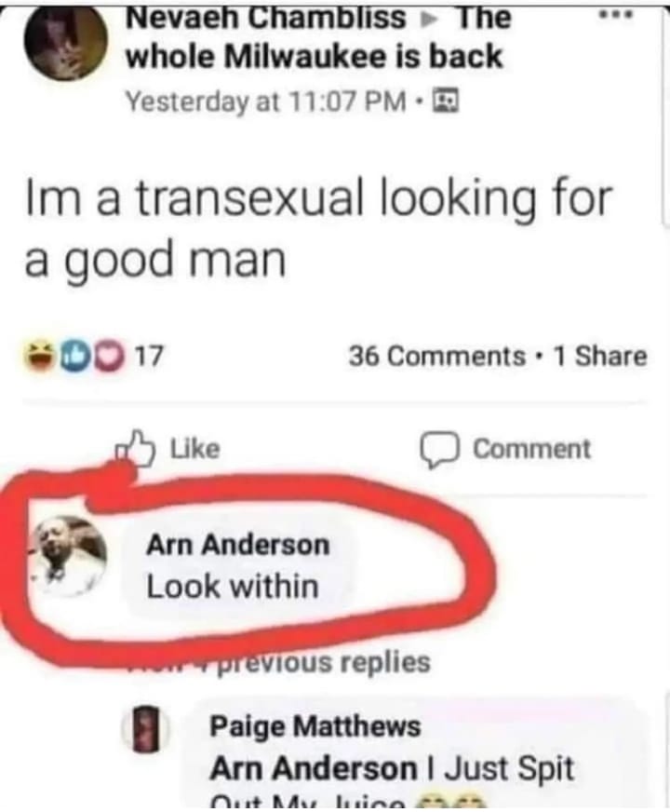Open the Nevaeh Chambliss name link
Viewport: 670px width, 812px height.
click(x=266, y=18)
